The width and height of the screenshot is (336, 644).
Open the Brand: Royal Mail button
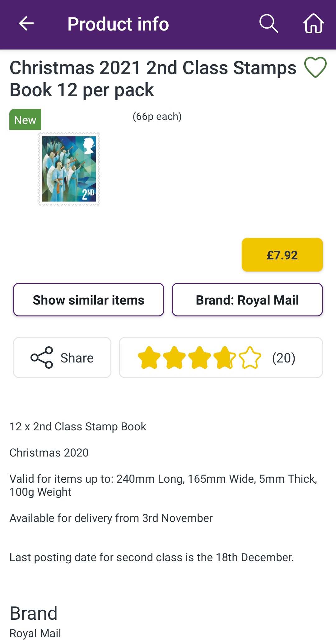pyautogui.click(x=247, y=300)
